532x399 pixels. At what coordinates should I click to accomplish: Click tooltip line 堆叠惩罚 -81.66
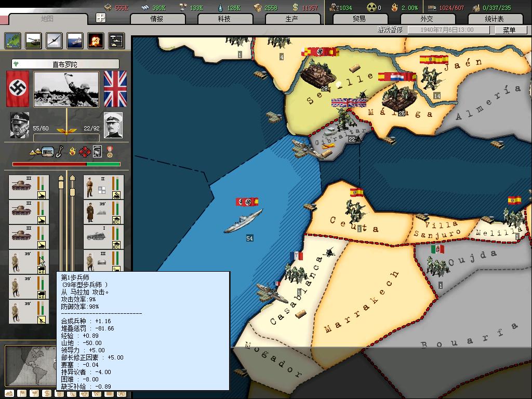(87, 328)
